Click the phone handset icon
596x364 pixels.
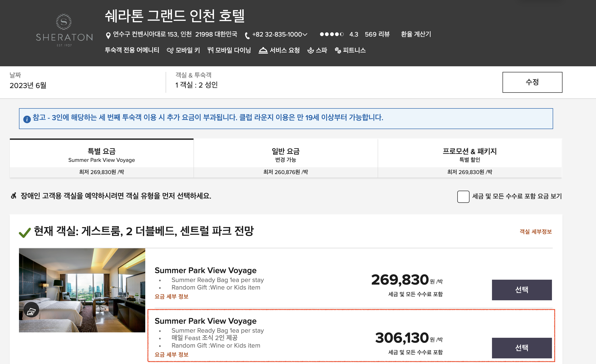[247, 36]
